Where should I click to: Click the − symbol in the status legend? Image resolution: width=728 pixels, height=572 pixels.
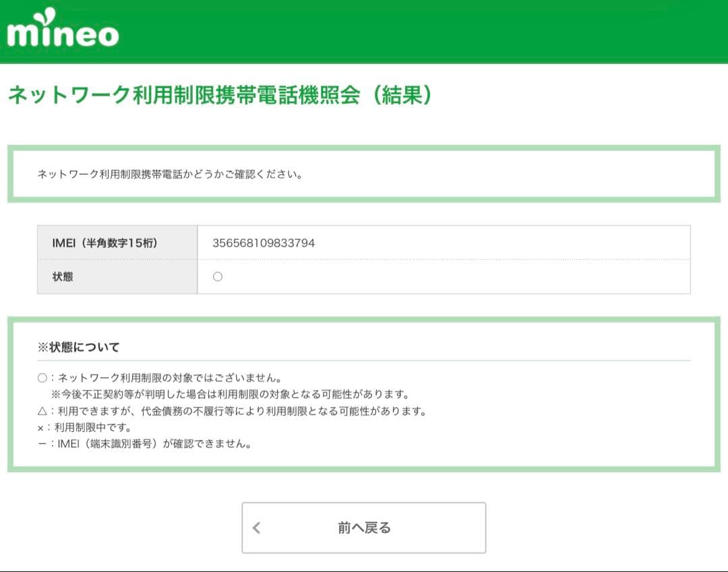coord(42,444)
